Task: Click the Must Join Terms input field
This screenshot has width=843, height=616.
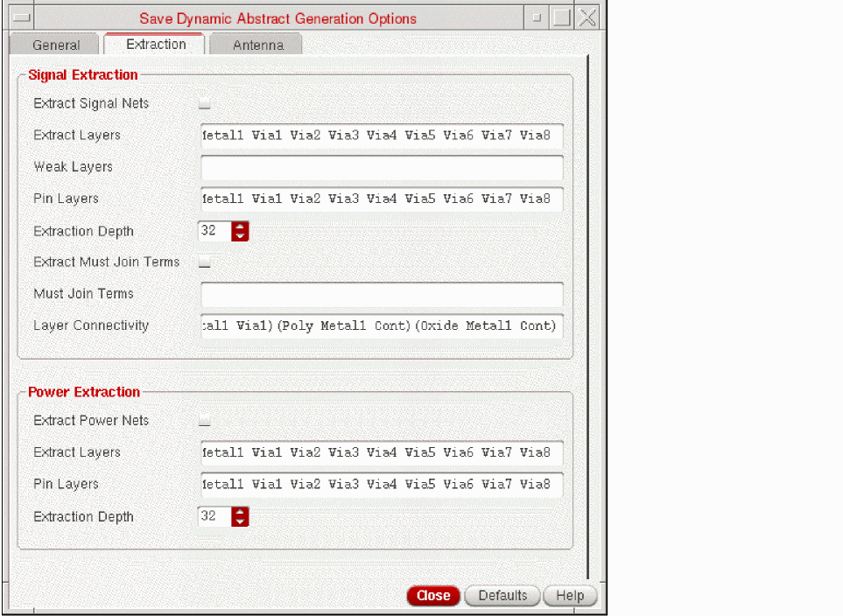Action: 382,294
